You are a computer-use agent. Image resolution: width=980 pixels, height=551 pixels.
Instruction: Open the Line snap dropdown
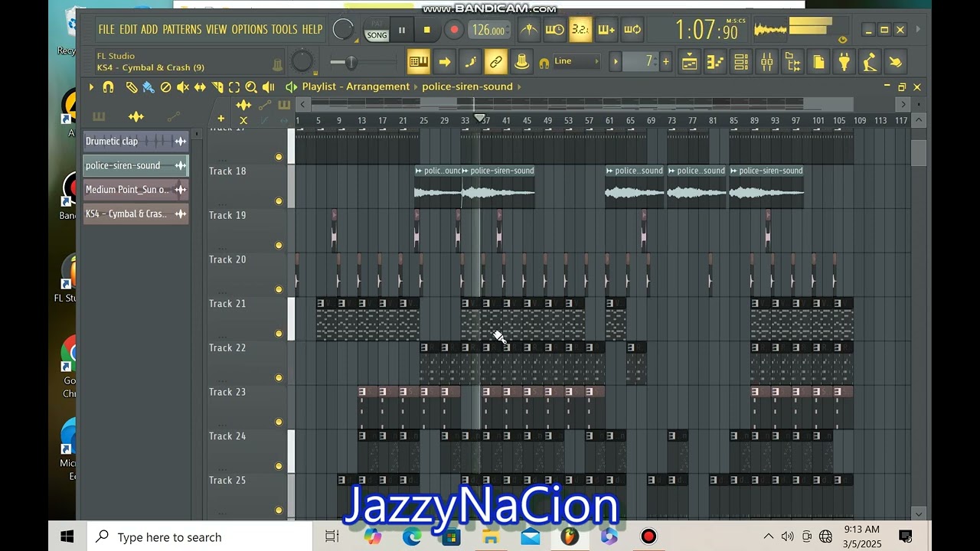(576, 61)
